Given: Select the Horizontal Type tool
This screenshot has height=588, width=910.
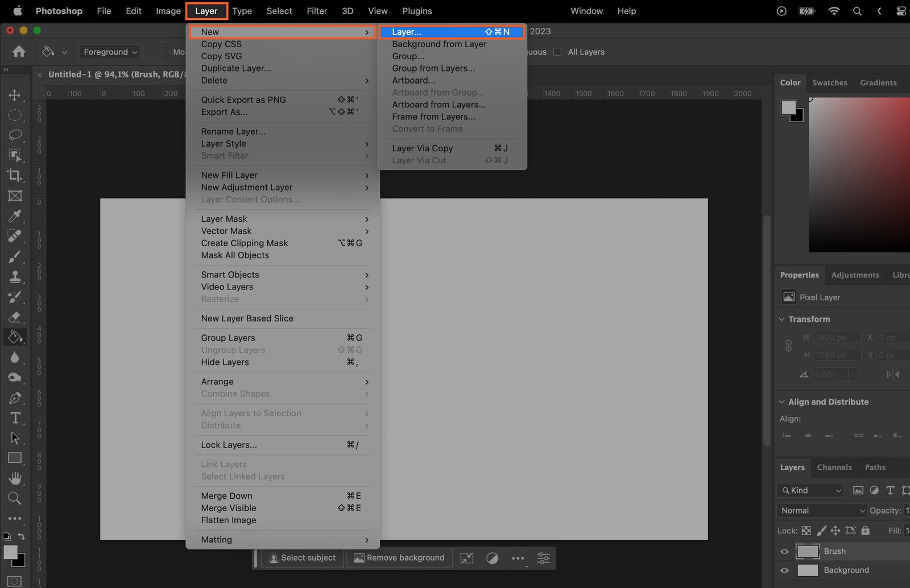Looking at the screenshot, I should click(x=15, y=418).
